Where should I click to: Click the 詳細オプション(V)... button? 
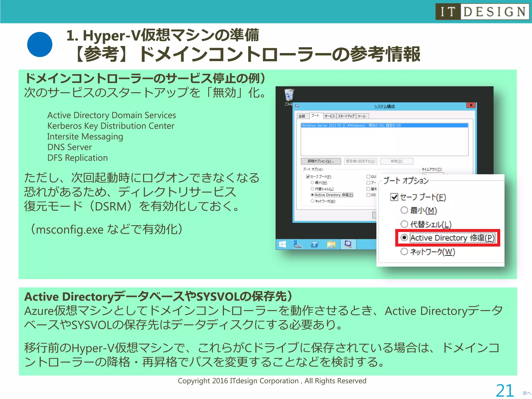321,161
